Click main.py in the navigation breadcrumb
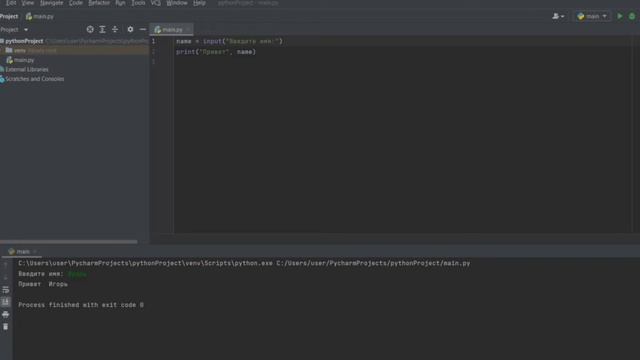Image resolution: width=640 pixels, height=360 pixels. [x=40, y=16]
